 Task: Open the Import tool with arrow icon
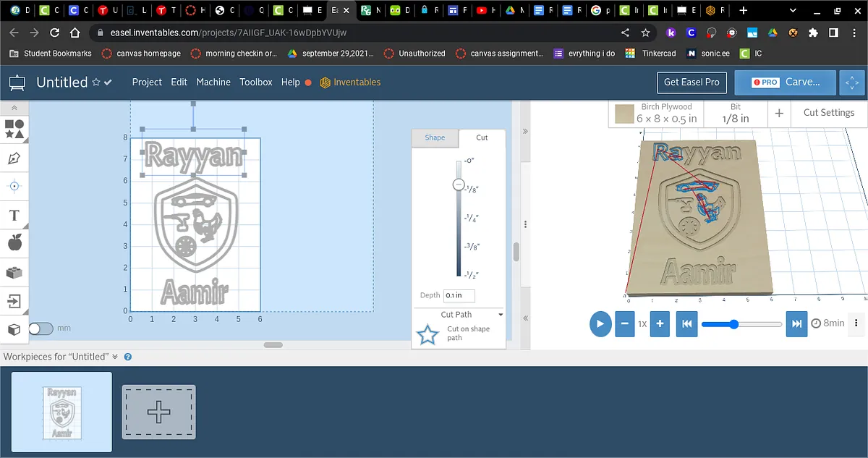[x=14, y=300]
